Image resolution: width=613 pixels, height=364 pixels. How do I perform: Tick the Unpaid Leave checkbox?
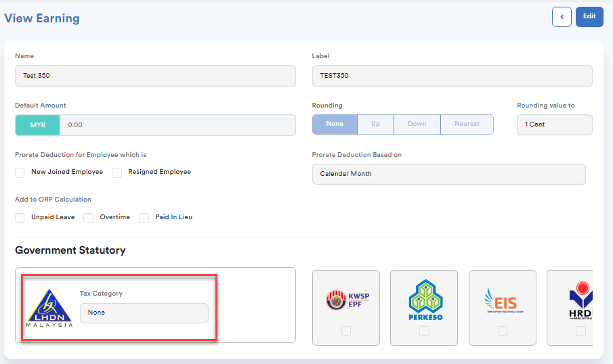click(x=20, y=218)
